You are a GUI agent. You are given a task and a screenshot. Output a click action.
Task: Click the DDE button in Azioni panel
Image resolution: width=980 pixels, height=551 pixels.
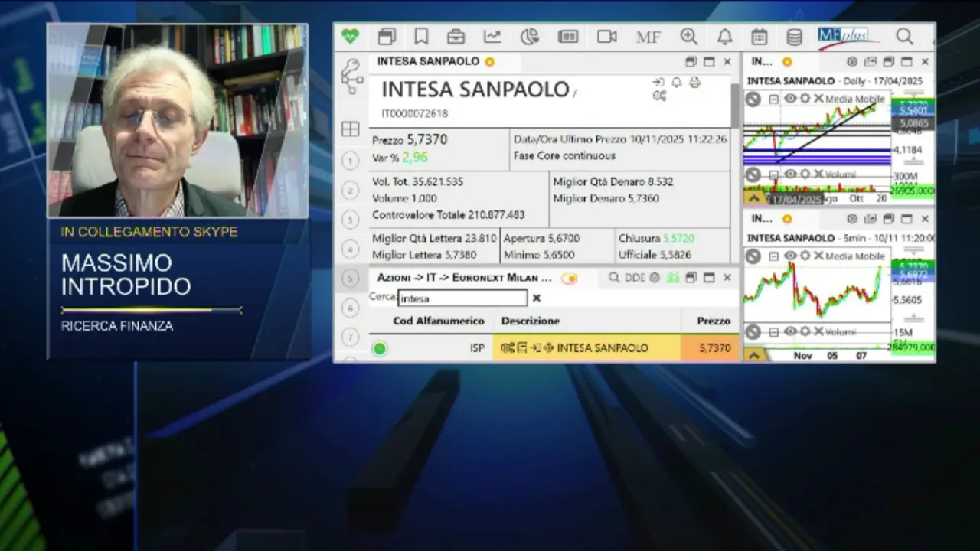point(635,278)
